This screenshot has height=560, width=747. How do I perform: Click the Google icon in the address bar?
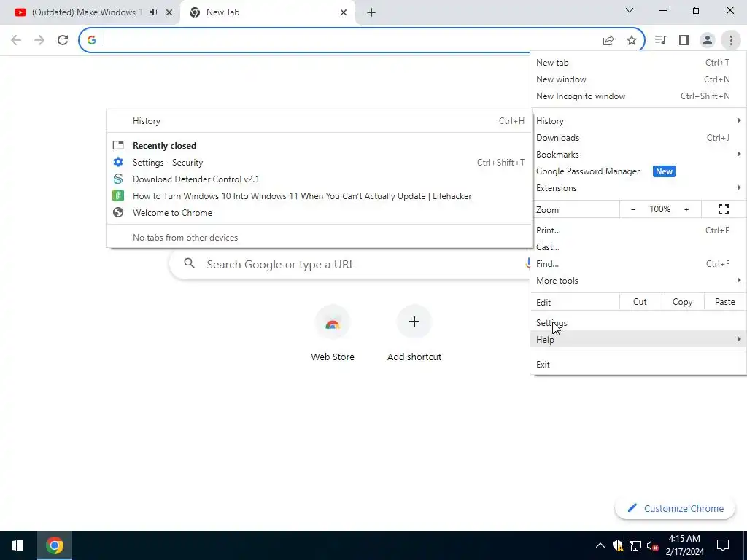pyautogui.click(x=92, y=41)
